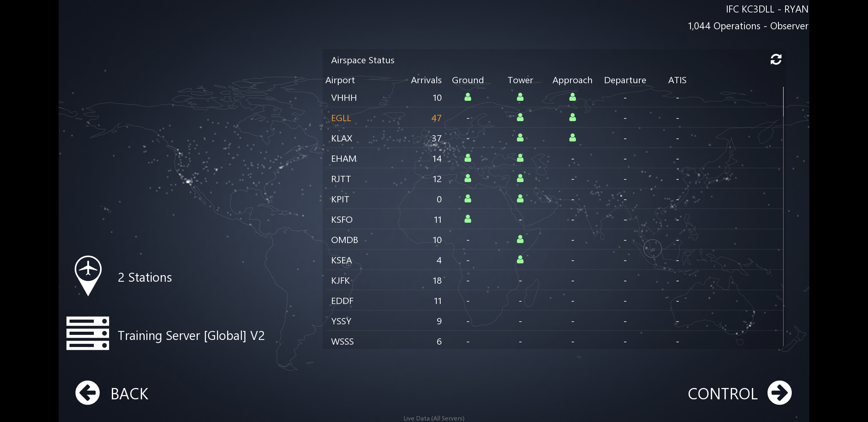Screen dimensions: 868x422
Task: Refresh the Airspace Status list
Action: [x=776, y=59]
